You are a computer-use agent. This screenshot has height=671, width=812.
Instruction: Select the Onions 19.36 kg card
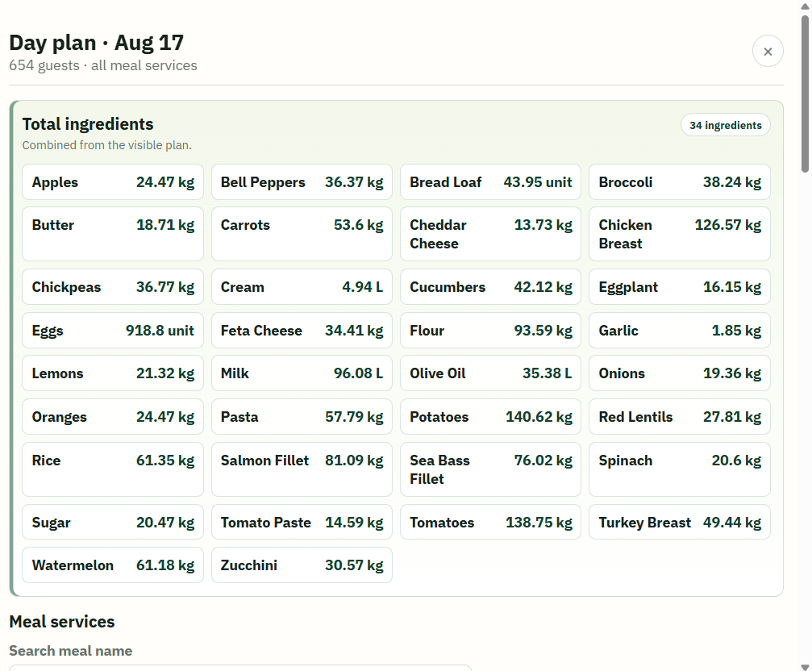click(x=680, y=373)
